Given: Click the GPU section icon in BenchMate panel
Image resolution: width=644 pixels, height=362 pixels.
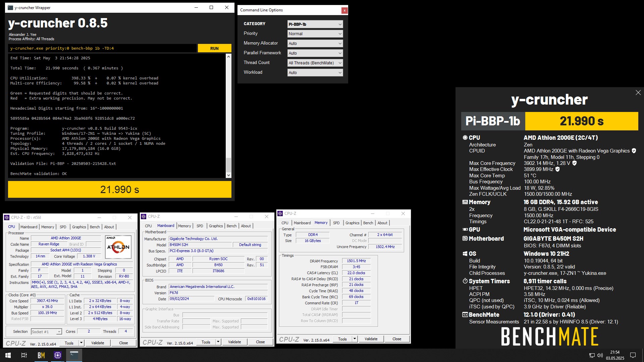Looking at the screenshot, I should pos(465,230).
